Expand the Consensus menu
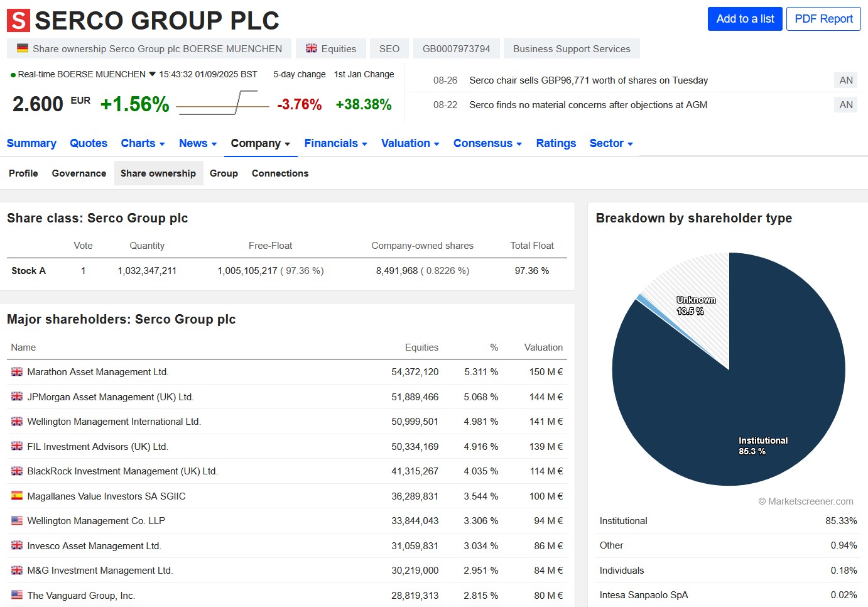The image size is (868, 607). pyautogui.click(x=488, y=143)
